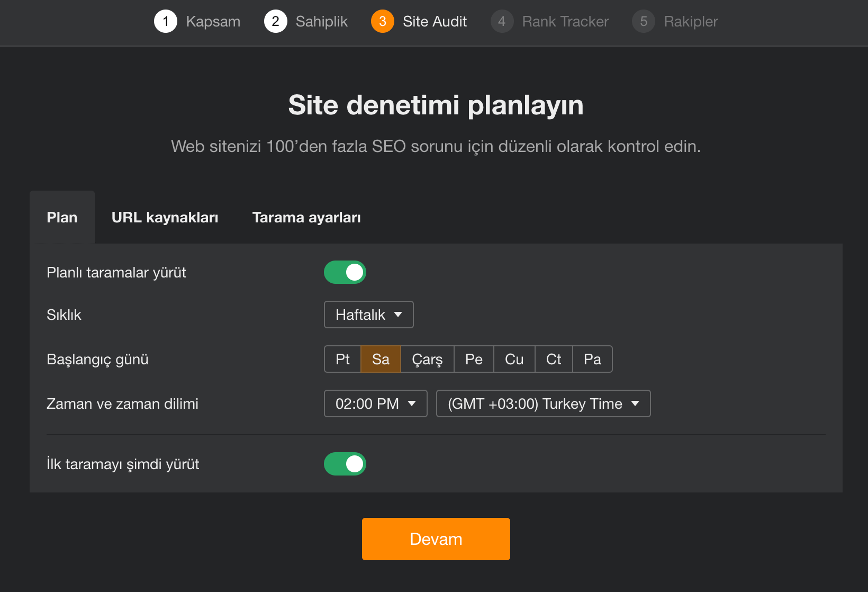Select Pt as the start day
868x592 pixels.
(x=342, y=359)
